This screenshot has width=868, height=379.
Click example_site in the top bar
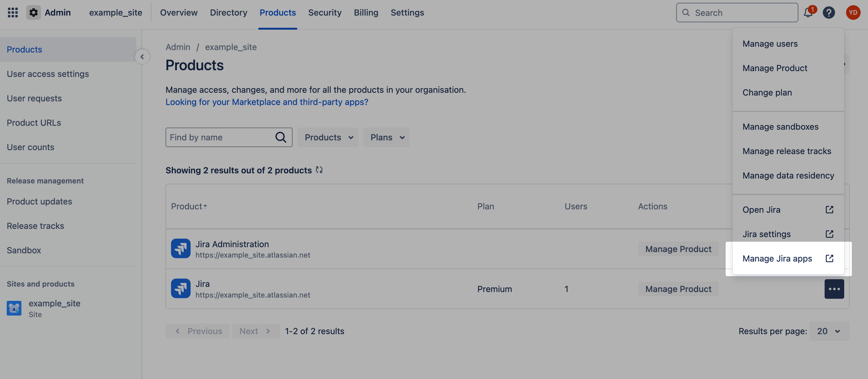click(115, 13)
